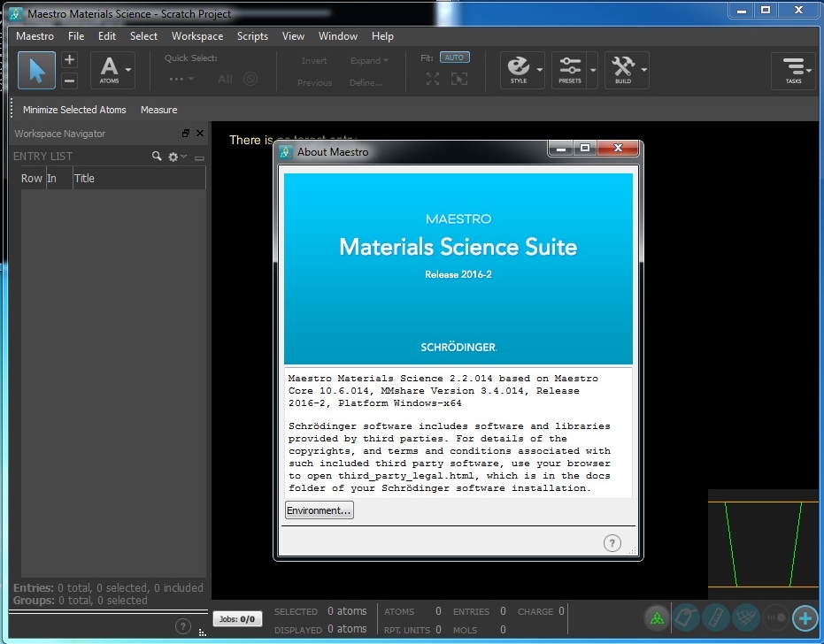Open the Presets sliders tool
Image resolution: width=824 pixels, height=644 pixels.
tap(570, 70)
